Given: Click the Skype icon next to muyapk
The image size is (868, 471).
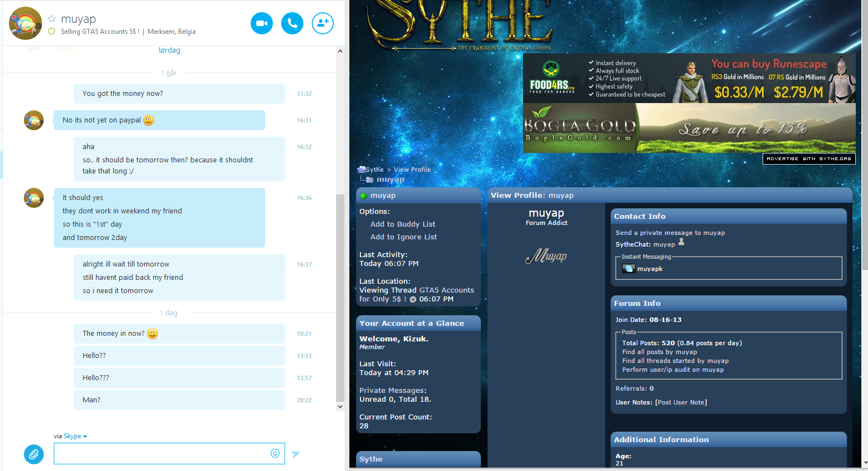Looking at the screenshot, I should (x=628, y=269).
